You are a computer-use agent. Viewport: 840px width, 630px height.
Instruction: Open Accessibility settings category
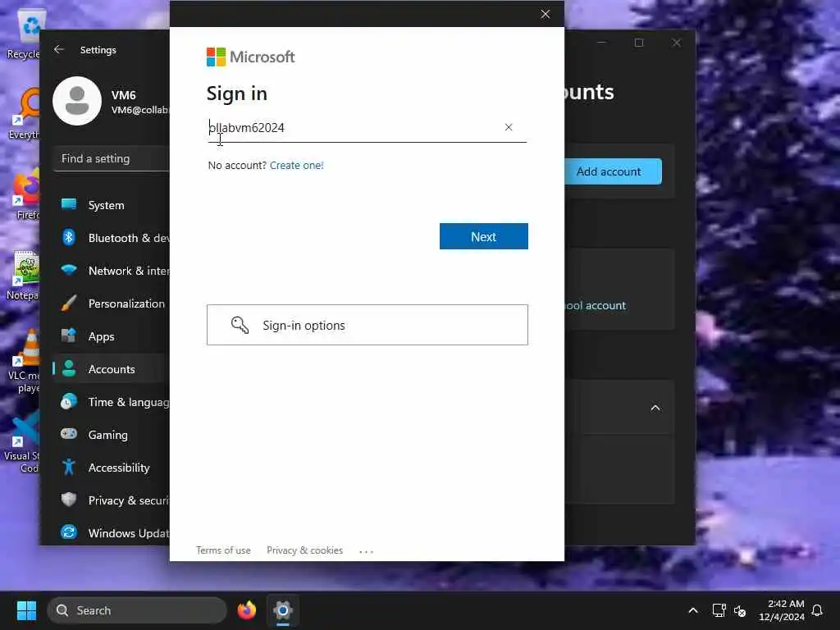[x=112, y=467]
